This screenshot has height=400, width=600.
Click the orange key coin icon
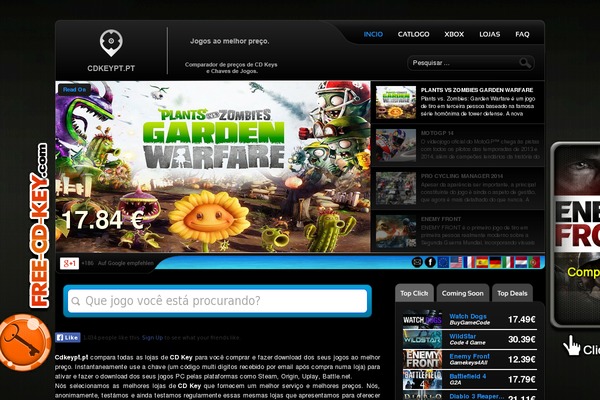click(26, 342)
